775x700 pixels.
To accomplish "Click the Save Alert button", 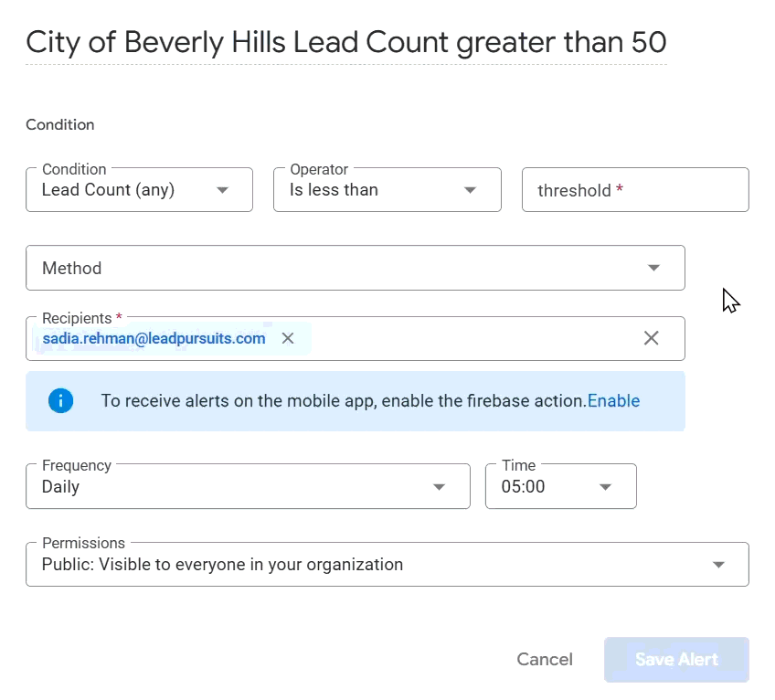I will [x=676, y=660].
